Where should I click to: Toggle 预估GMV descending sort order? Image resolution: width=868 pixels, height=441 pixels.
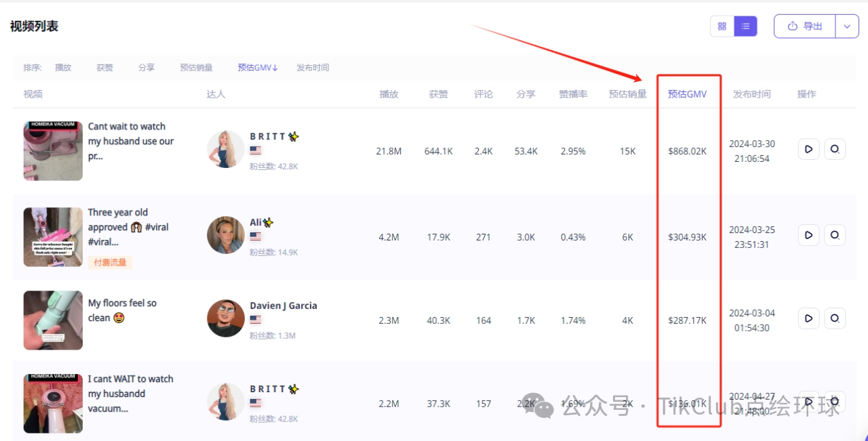(x=258, y=68)
